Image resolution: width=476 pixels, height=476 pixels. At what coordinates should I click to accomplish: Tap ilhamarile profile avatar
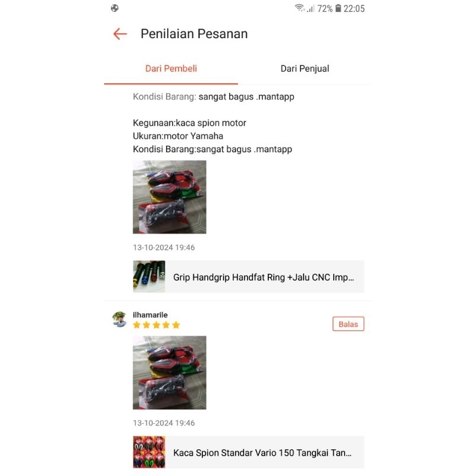pos(120,320)
